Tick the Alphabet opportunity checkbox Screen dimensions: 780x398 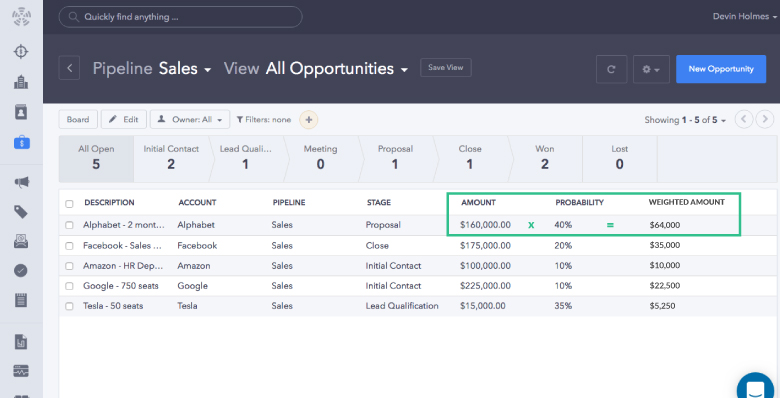[69, 225]
